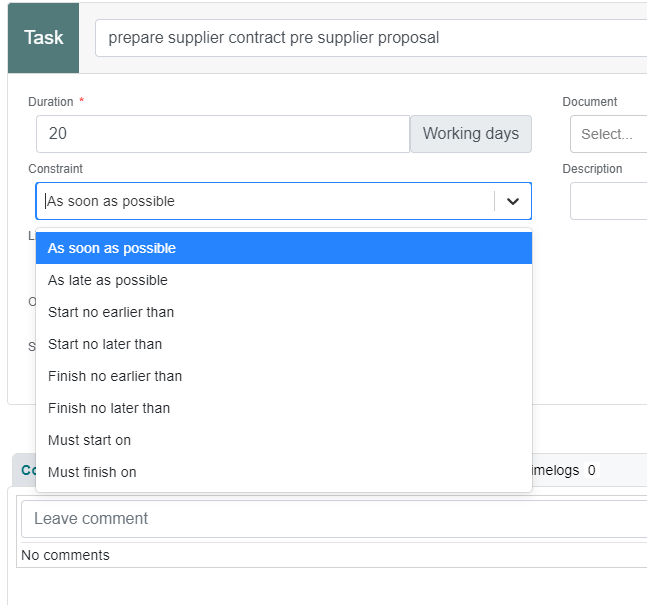647x605 pixels.
Task: Click the Description text field
Action: point(609,201)
